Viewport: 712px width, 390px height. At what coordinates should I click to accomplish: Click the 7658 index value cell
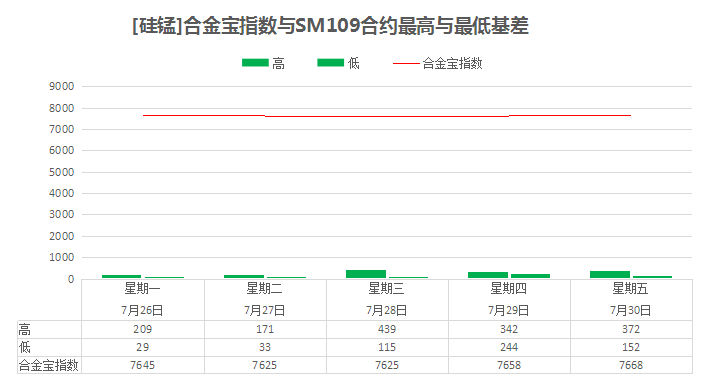click(x=509, y=365)
